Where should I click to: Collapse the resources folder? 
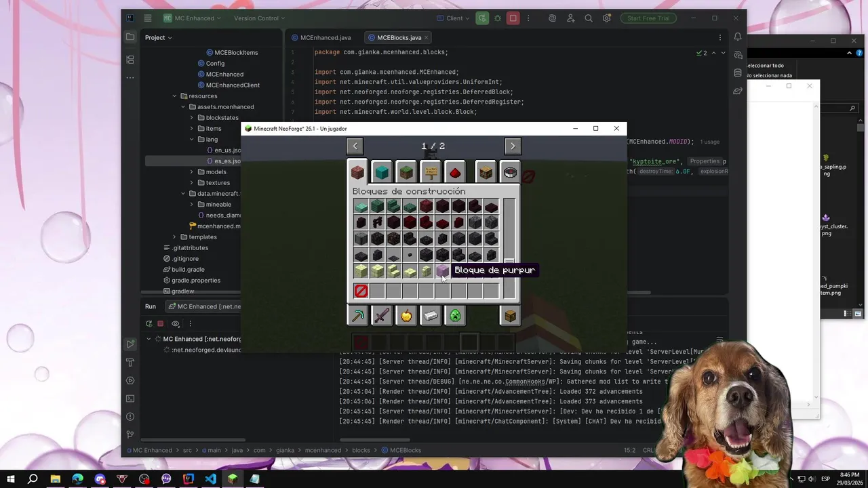pos(174,96)
